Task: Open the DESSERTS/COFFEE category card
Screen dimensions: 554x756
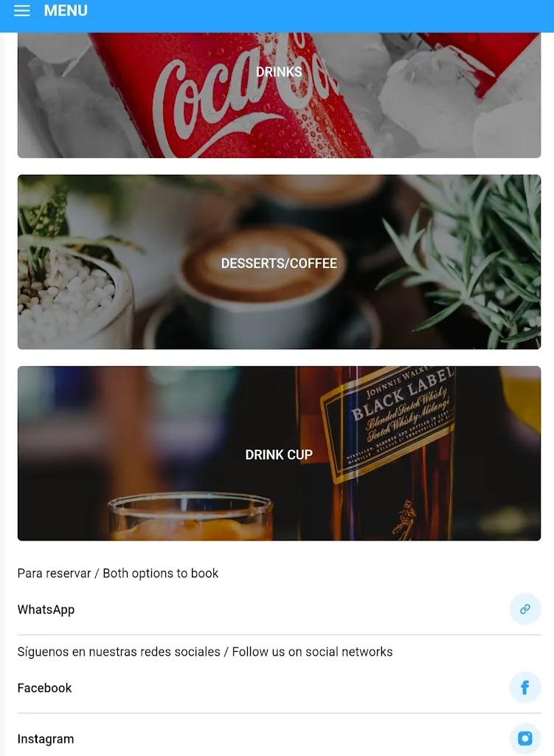Action: point(279,262)
